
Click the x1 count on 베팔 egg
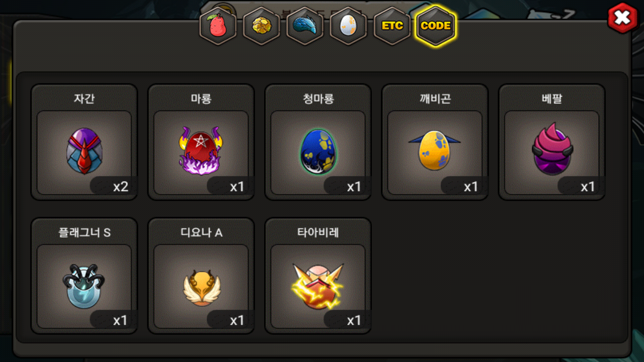point(588,187)
